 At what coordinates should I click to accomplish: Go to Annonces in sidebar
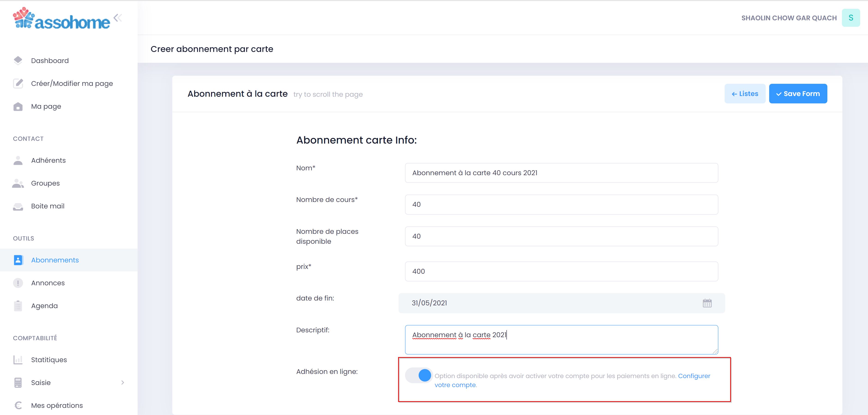48,283
